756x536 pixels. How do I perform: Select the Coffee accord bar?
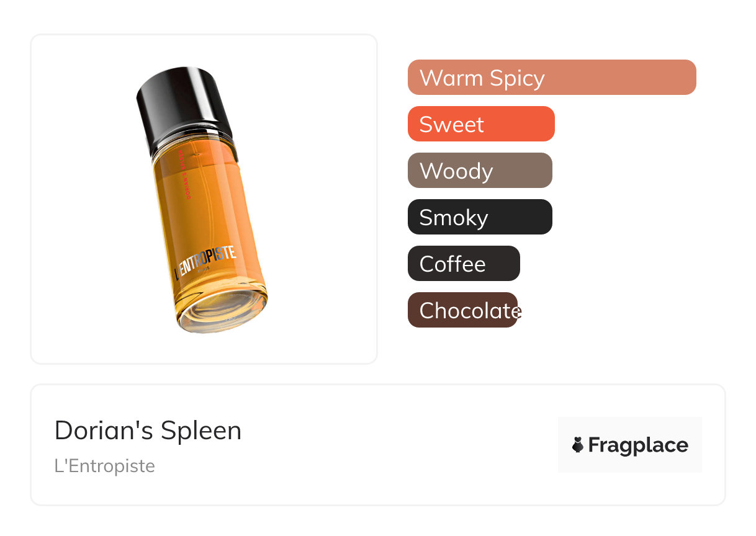coord(464,264)
